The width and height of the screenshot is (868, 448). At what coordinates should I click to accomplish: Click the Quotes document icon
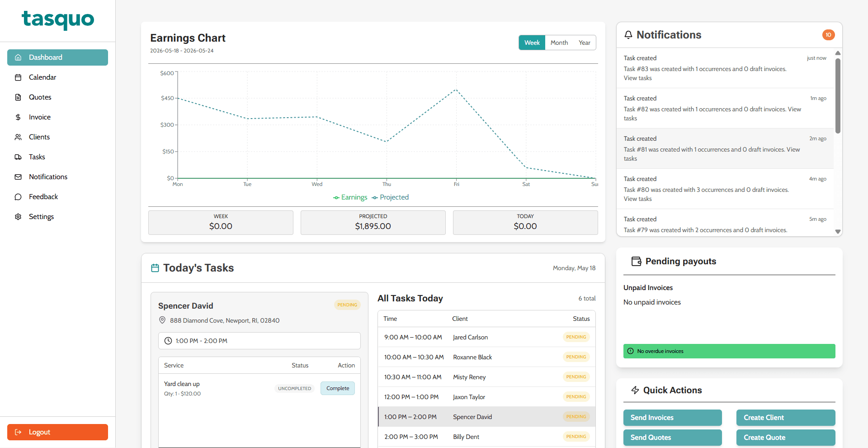tap(18, 97)
